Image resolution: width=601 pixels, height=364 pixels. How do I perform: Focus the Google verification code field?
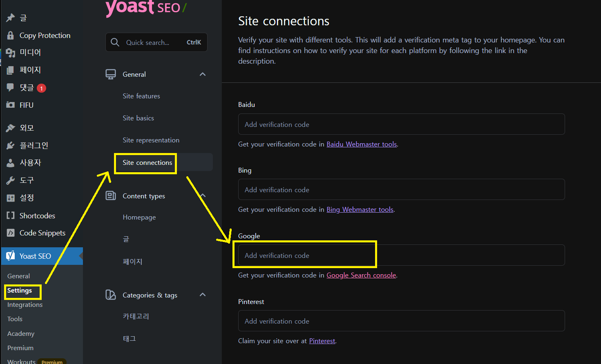click(401, 255)
